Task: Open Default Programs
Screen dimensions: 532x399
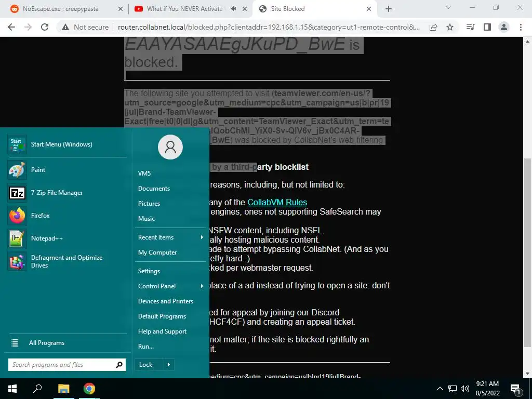Action: tap(170, 316)
